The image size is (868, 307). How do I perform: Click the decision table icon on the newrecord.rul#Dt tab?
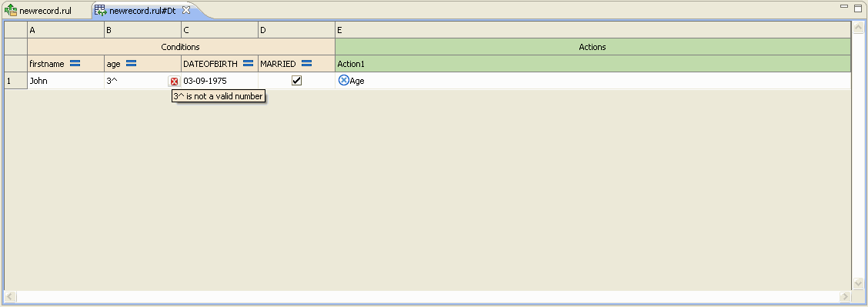(x=100, y=10)
